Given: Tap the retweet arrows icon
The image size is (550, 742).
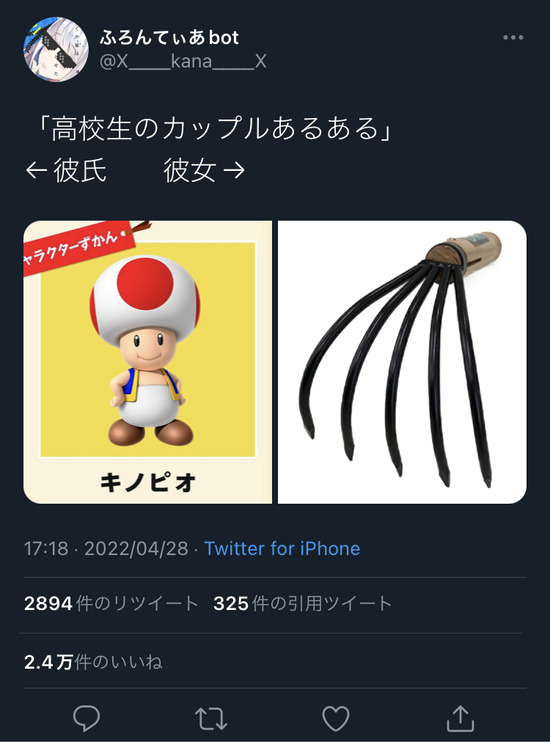Looking at the screenshot, I should coord(211,719).
